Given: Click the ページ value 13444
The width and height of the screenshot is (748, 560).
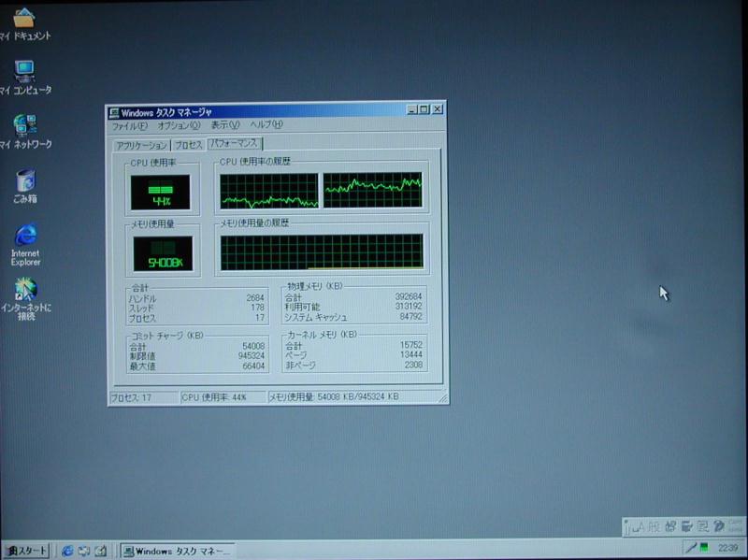Looking at the screenshot, I should (x=411, y=354).
